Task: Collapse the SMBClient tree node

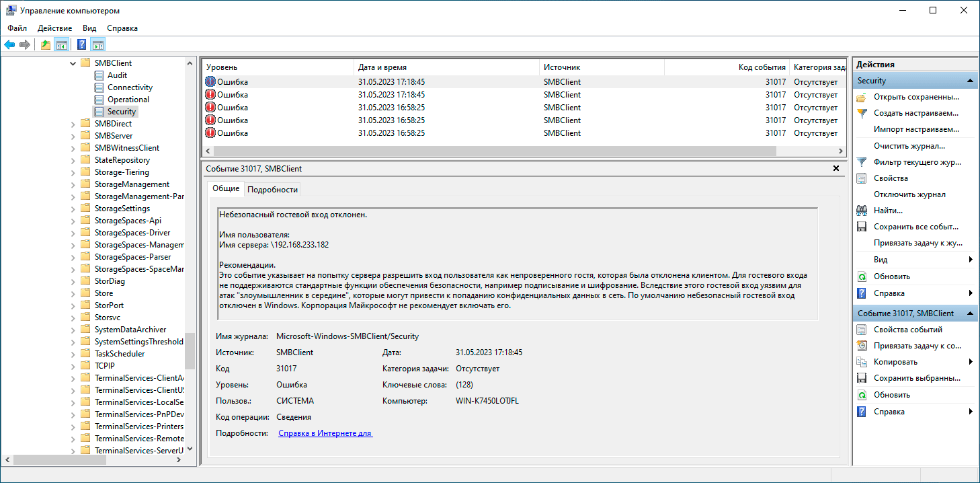Action: (73, 63)
